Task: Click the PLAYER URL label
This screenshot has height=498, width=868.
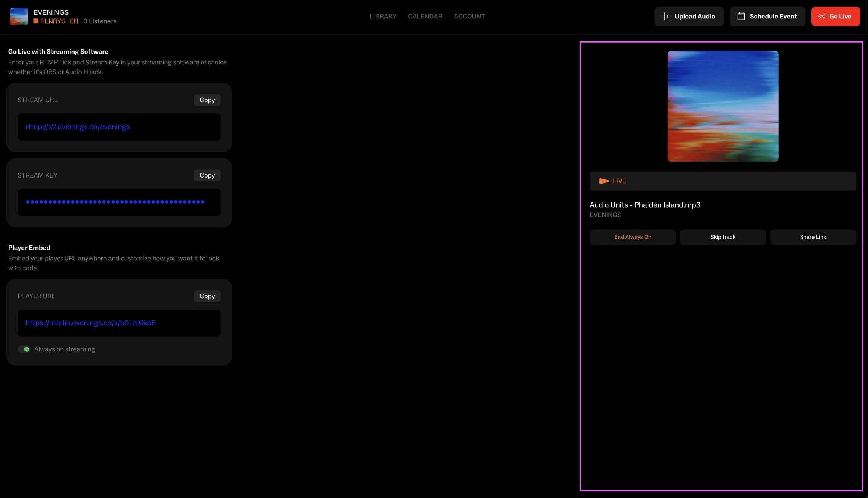Action: coord(37,296)
